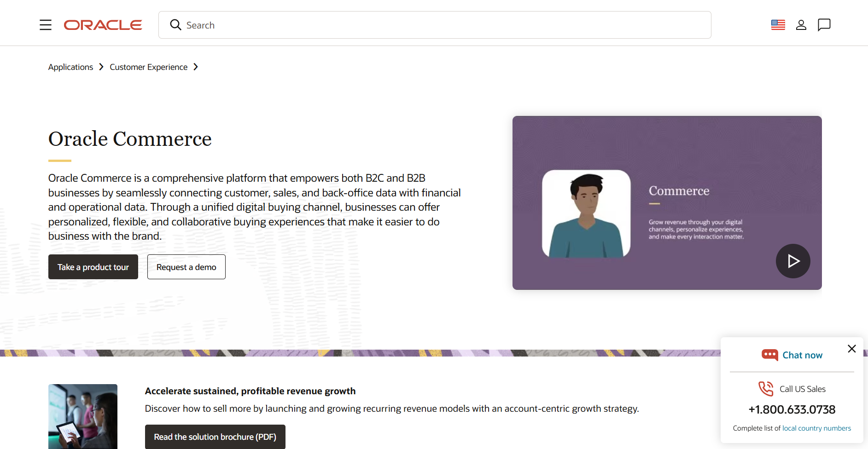Open the hamburger navigation menu

coord(46,25)
